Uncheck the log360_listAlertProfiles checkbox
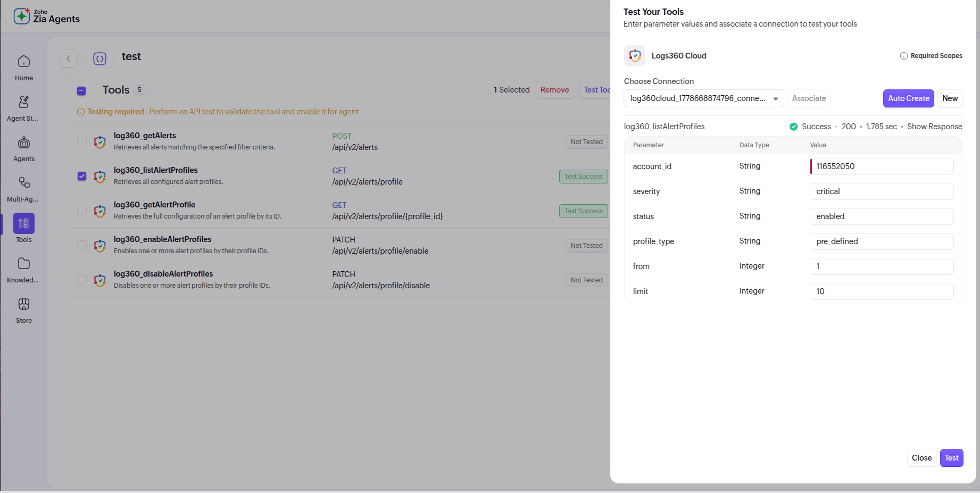This screenshot has width=980, height=493. 82,176
